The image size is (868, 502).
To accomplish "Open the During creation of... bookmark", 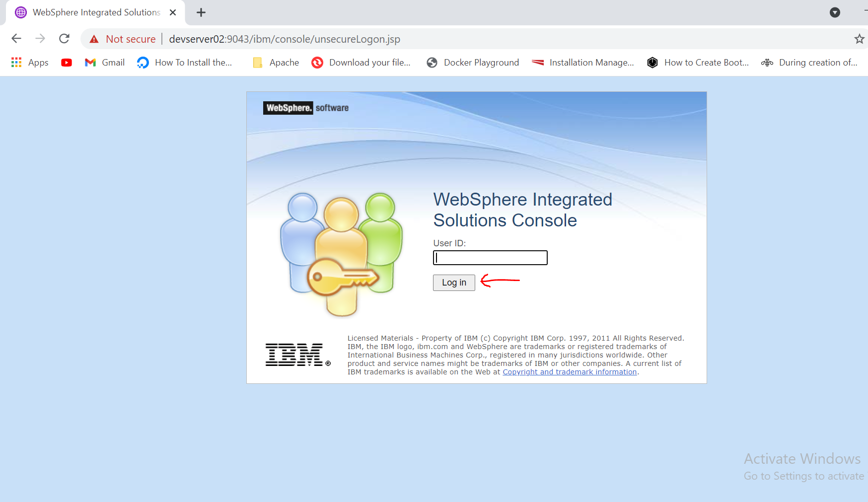I will pos(809,63).
